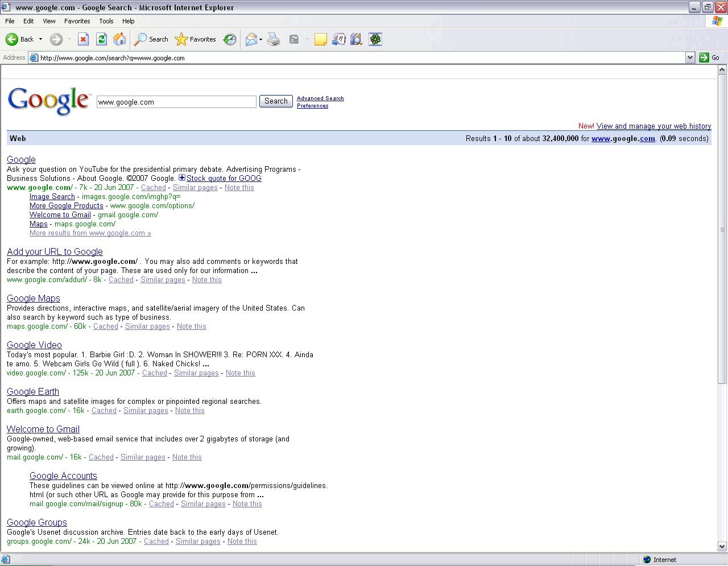Click the History icon on the toolbar
This screenshot has width=728, height=566.
click(229, 39)
